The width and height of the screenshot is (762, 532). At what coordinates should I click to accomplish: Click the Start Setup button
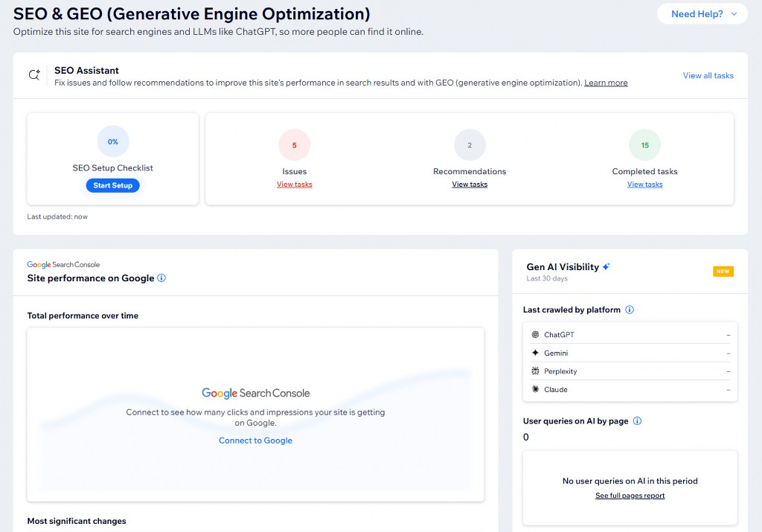click(113, 185)
